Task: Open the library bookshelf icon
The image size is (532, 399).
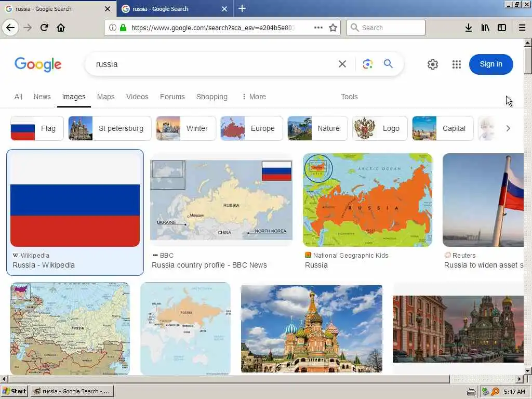Action: click(x=485, y=28)
